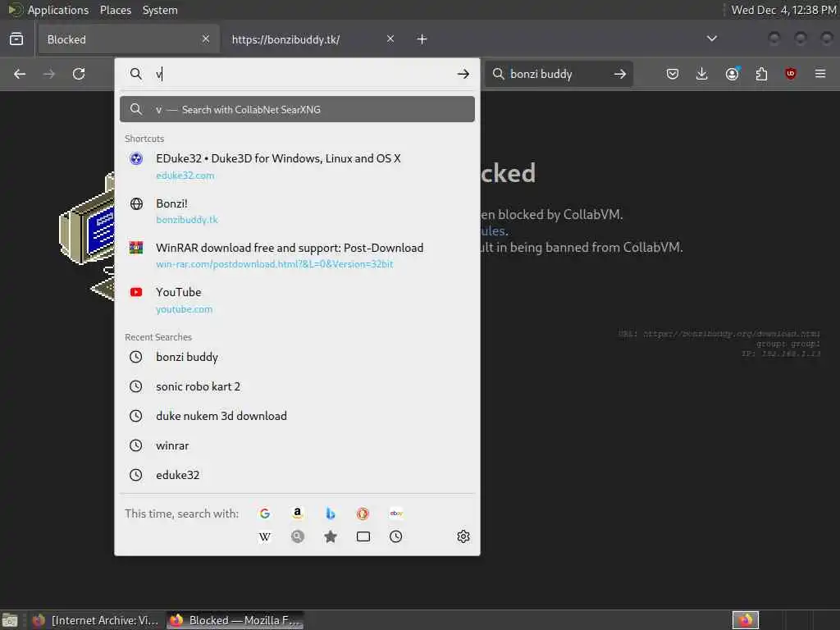The image size is (840, 630).
Task: Click Blocked — Mozilla Firefox taskbar button
Action: click(x=235, y=620)
